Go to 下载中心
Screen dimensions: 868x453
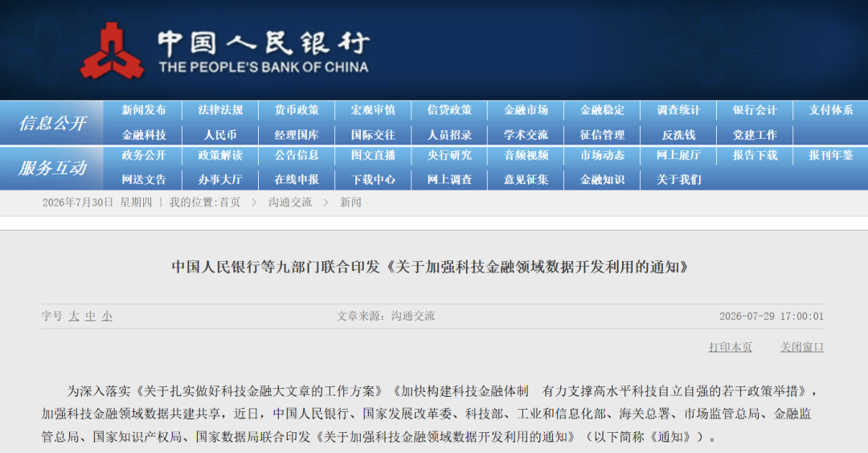373,180
